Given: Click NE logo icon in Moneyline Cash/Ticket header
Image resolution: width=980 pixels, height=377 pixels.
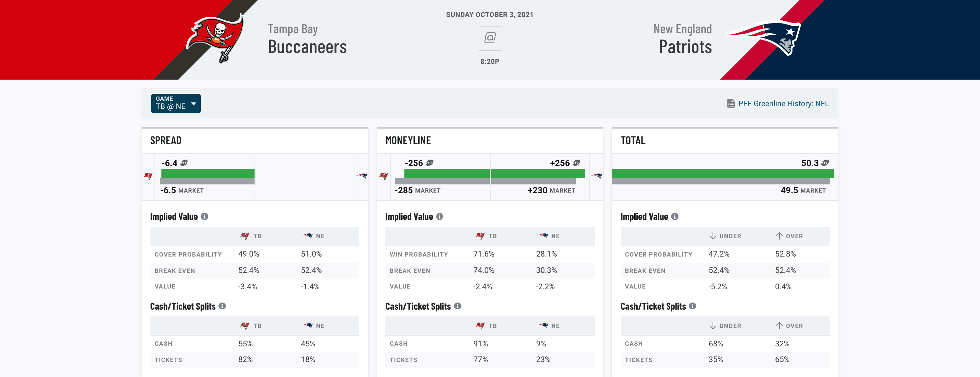Looking at the screenshot, I should [543, 326].
